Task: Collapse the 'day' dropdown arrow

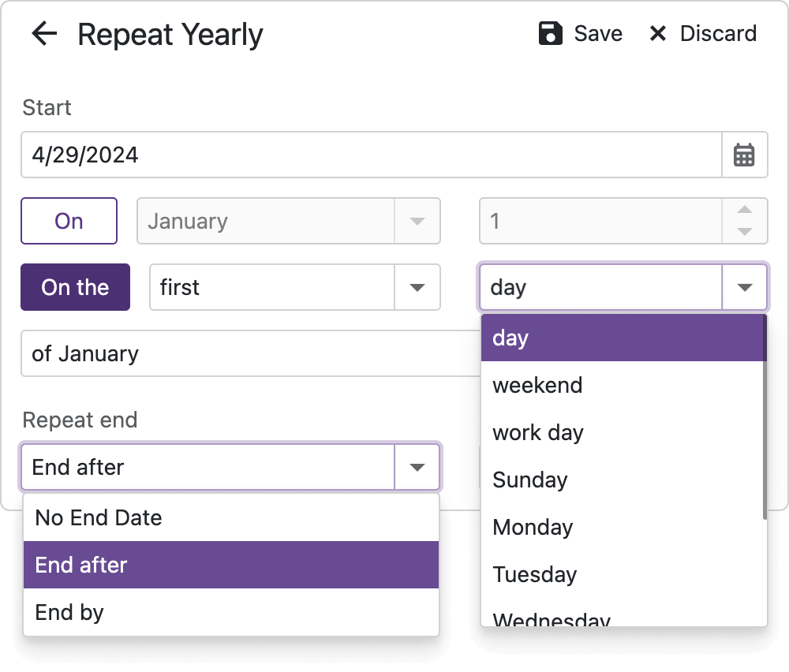Action: click(744, 287)
